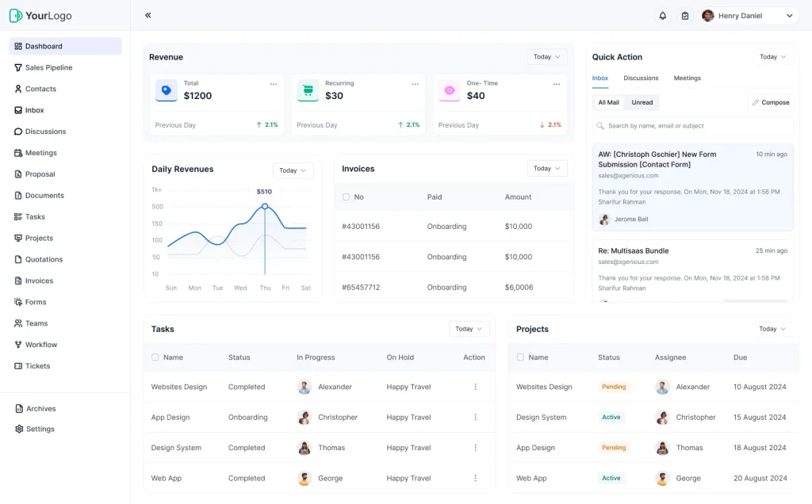
Task: Open the Discussions tab in Quick Action
Action: pos(641,78)
